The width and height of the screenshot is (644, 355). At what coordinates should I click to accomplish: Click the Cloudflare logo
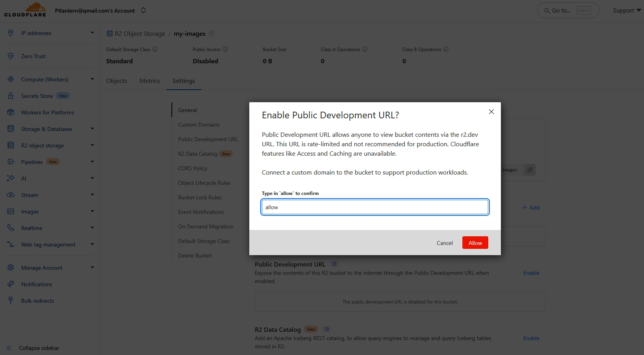[25, 10]
